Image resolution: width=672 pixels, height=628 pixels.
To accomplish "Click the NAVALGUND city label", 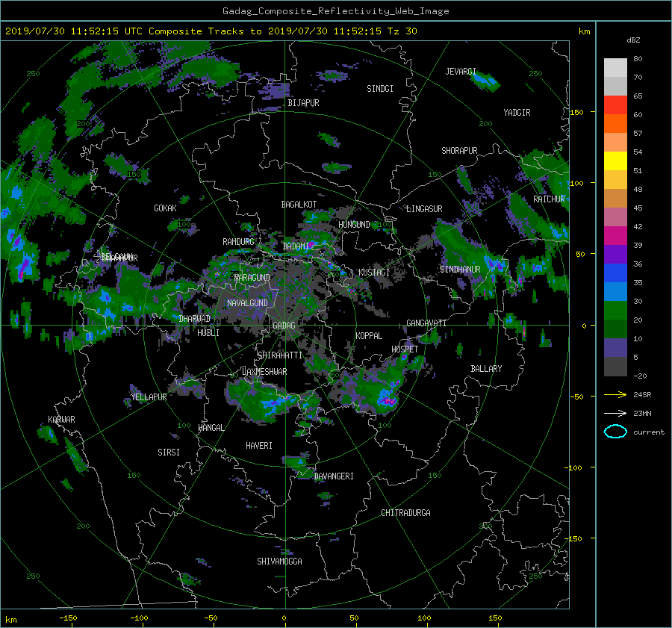I will pos(247,303).
